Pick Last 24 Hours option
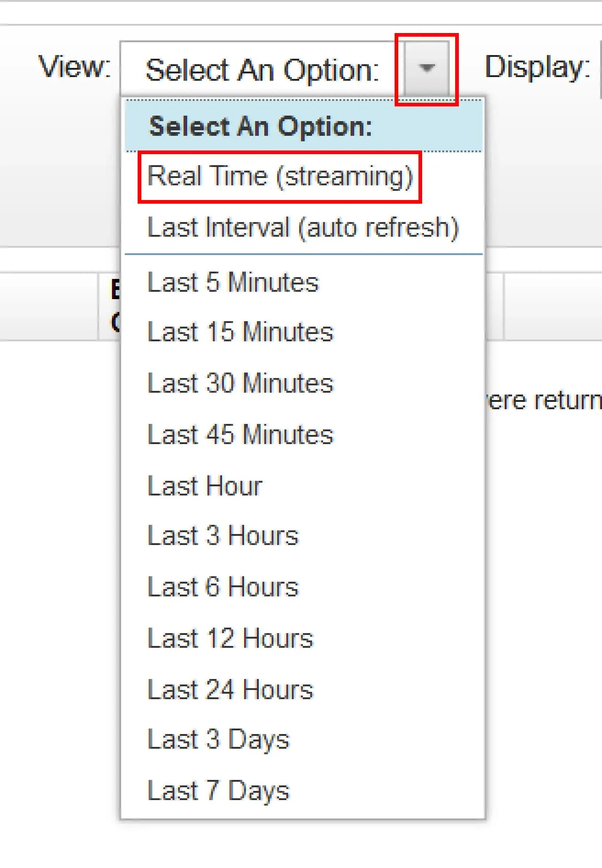602x868 pixels. (230, 690)
